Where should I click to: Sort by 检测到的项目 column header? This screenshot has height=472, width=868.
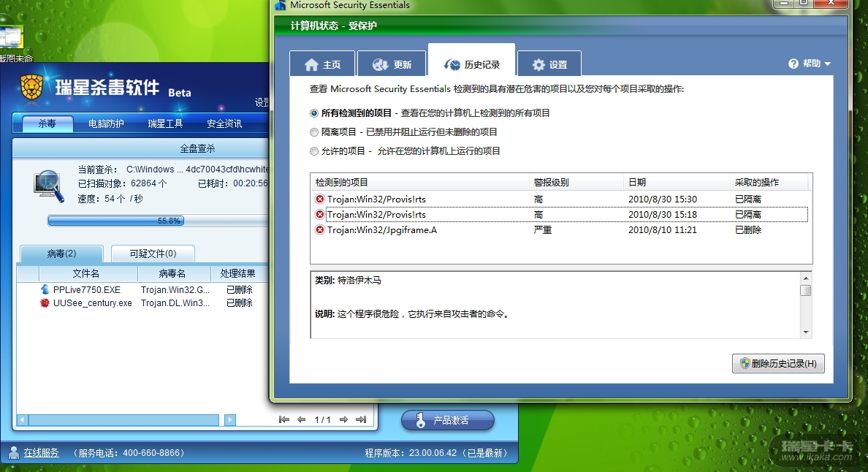[x=419, y=182]
